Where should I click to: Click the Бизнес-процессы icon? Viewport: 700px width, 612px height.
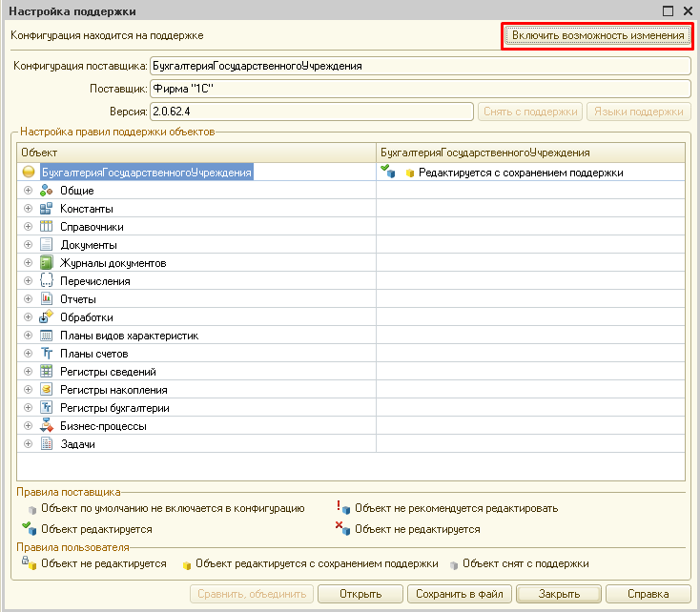tap(46, 426)
